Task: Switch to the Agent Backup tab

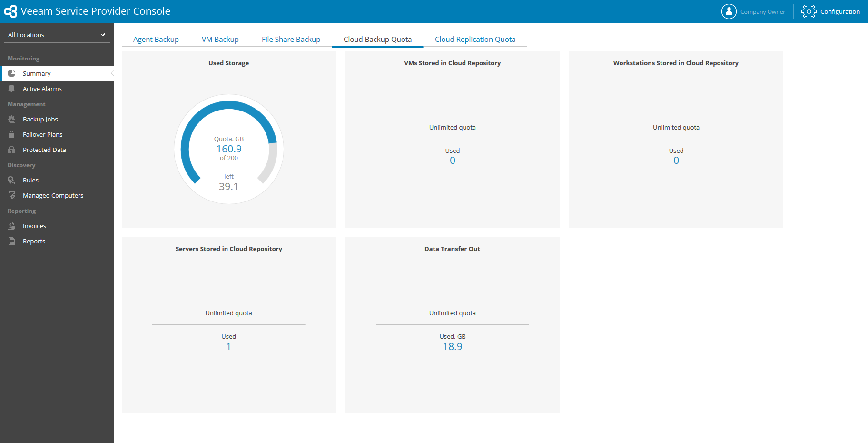Action: pyautogui.click(x=156, y=39)
